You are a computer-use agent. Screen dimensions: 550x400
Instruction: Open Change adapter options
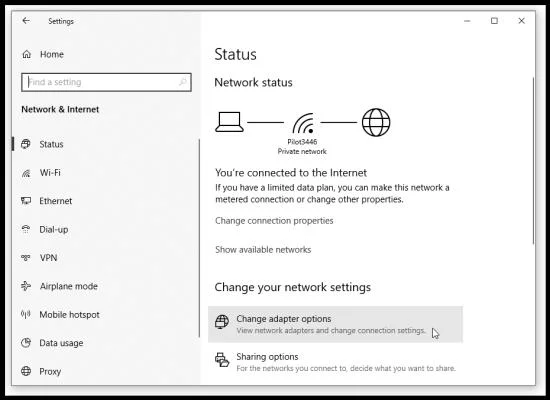click(335, 324)
